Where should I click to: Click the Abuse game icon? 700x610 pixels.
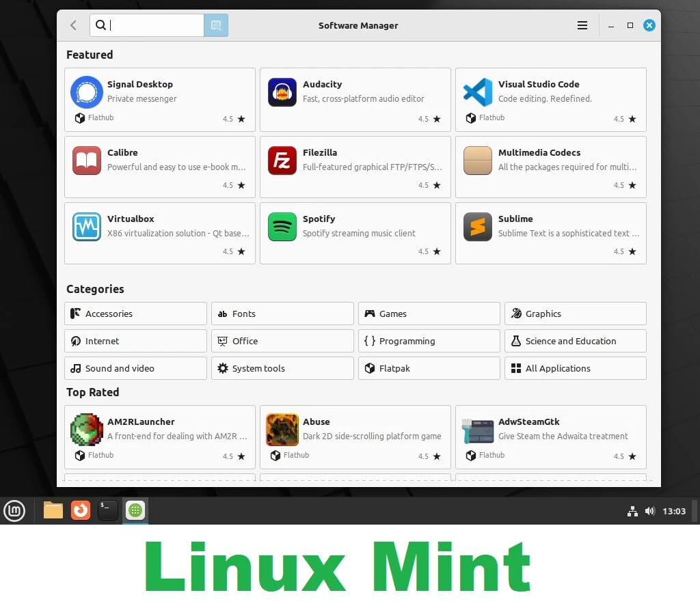point(282,430)
